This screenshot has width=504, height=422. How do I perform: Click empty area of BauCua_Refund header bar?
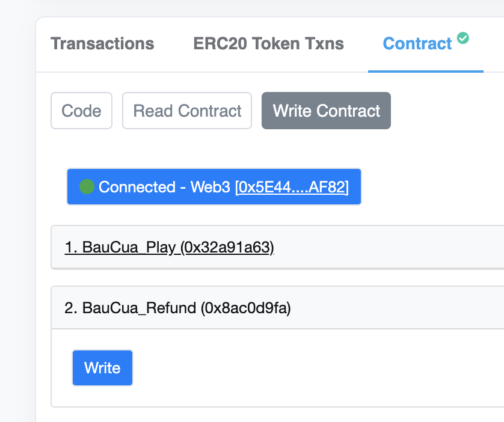point(397,308)
